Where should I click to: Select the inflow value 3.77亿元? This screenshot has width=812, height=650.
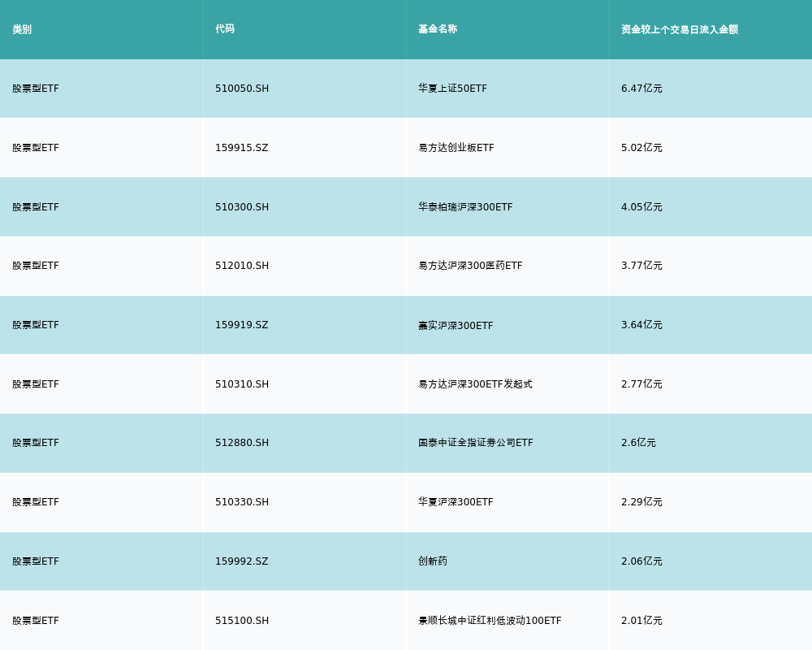[641, 266]
